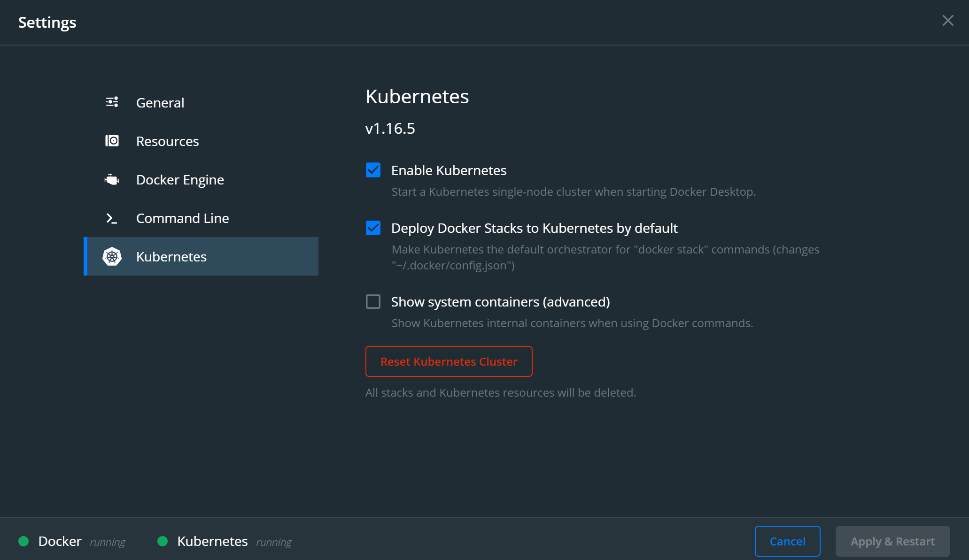Uncheck the Enable Kubernetes checkbox

373,170
